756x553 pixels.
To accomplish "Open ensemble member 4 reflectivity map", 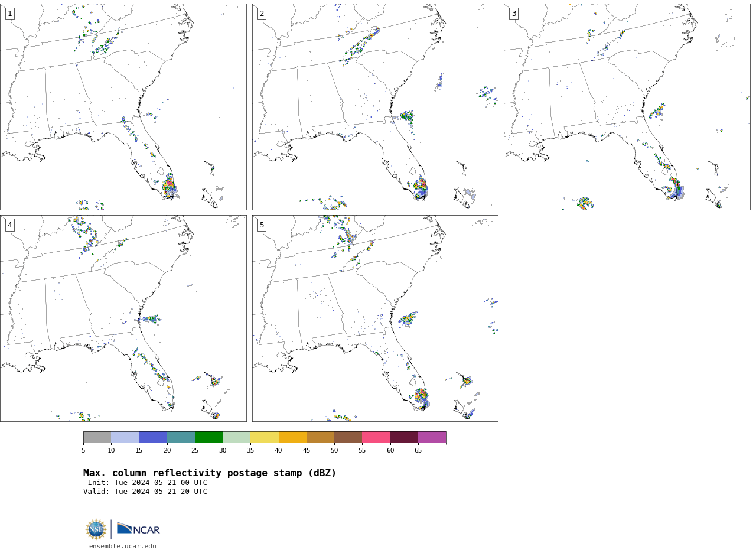I will coord(123,318).
